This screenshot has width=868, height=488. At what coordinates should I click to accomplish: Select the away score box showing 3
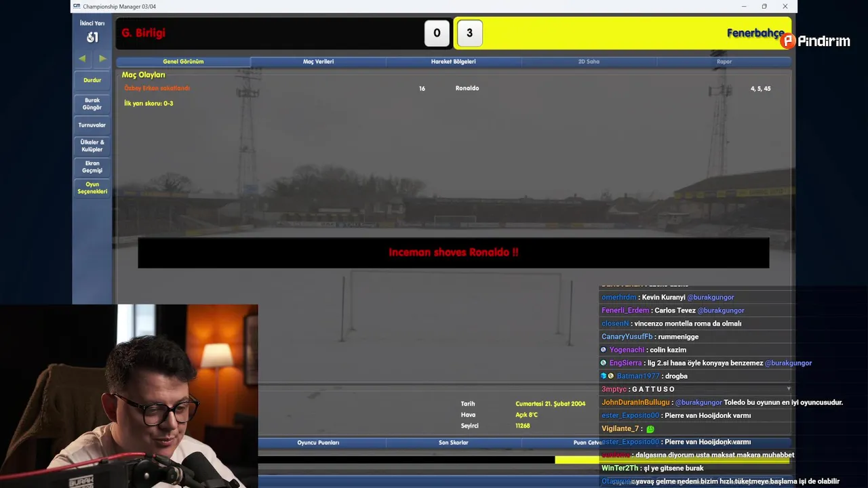point(469,33)
